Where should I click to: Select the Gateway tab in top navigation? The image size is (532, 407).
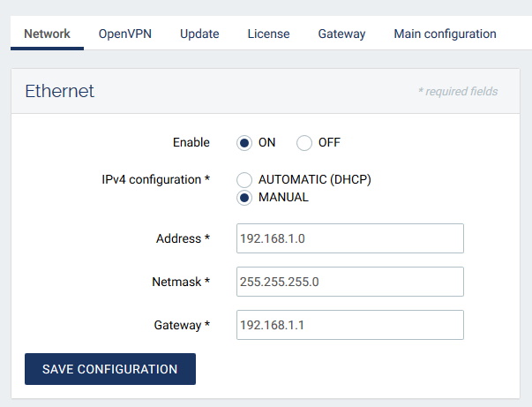[x=341, y=34]
